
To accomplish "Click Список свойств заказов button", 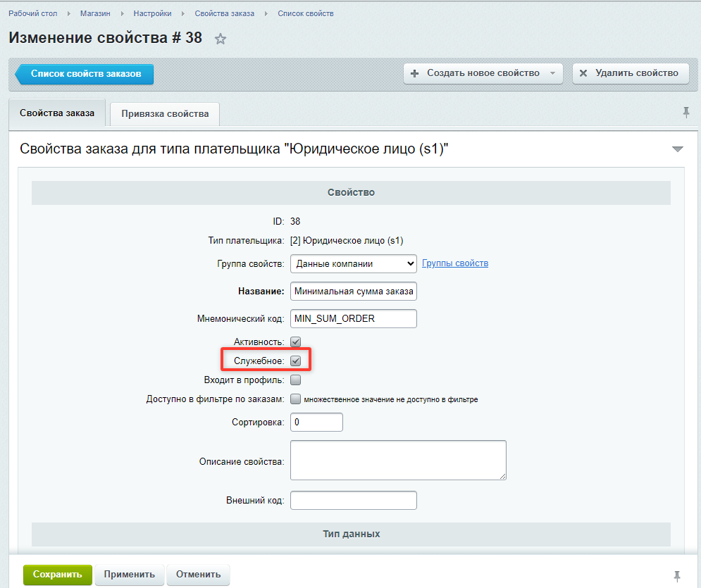I will coord(85,74).
